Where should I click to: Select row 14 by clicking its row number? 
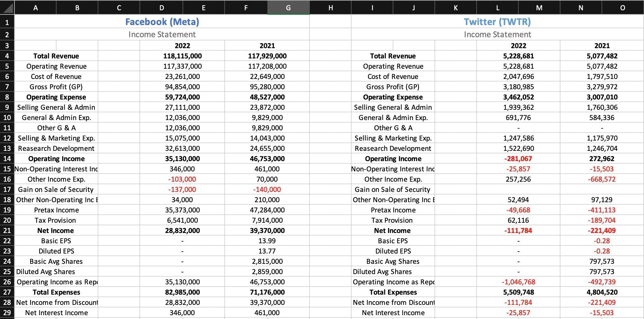tap(7, 159)
